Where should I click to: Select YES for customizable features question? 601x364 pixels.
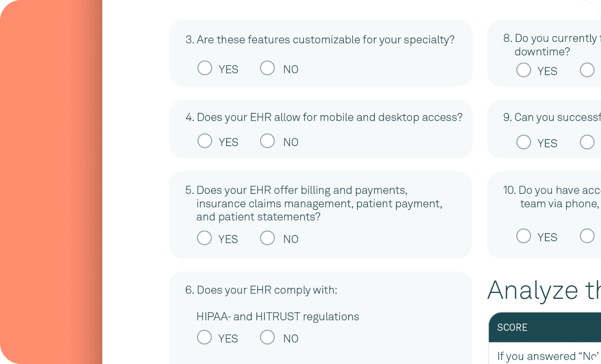click(205, 68)
